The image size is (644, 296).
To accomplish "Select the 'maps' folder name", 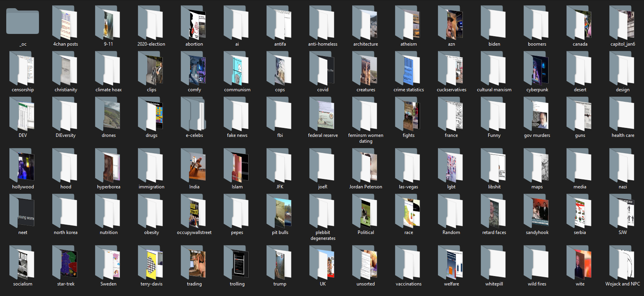I will (537, 187).
